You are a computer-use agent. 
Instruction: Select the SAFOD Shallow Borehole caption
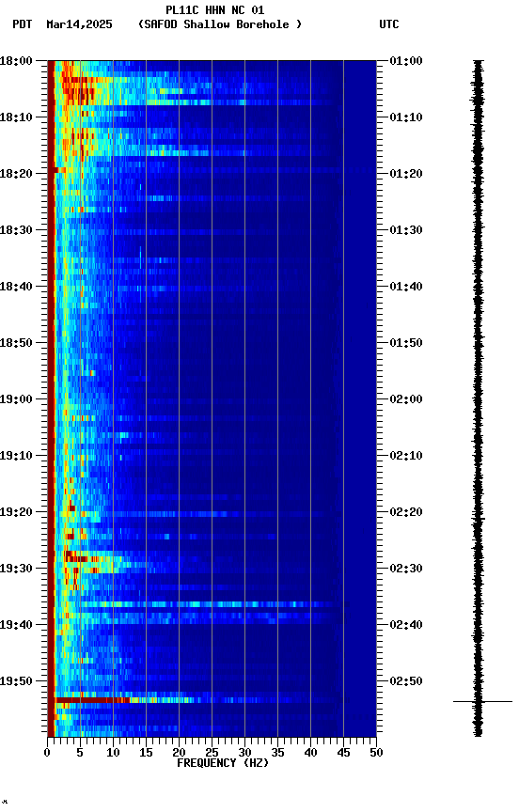[220, 24]
